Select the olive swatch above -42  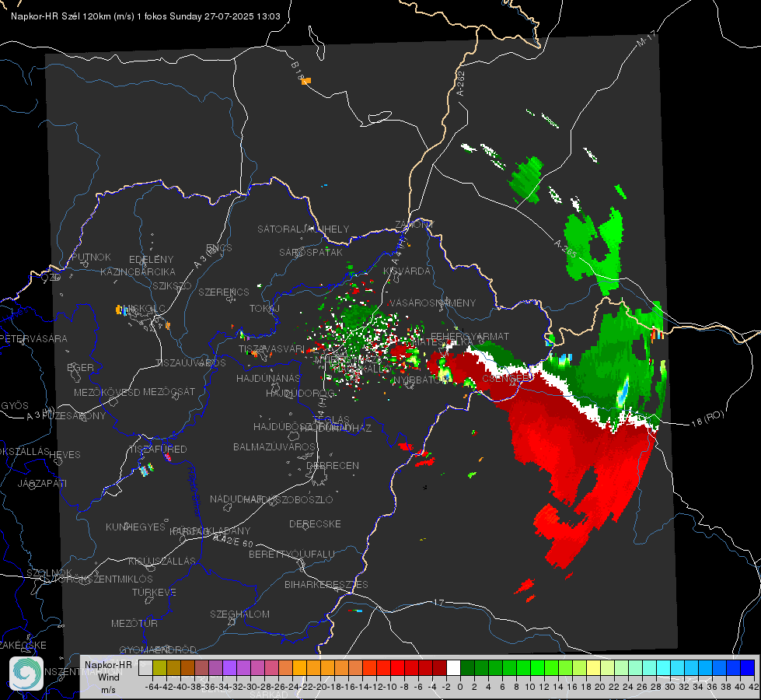pos(159,668)
